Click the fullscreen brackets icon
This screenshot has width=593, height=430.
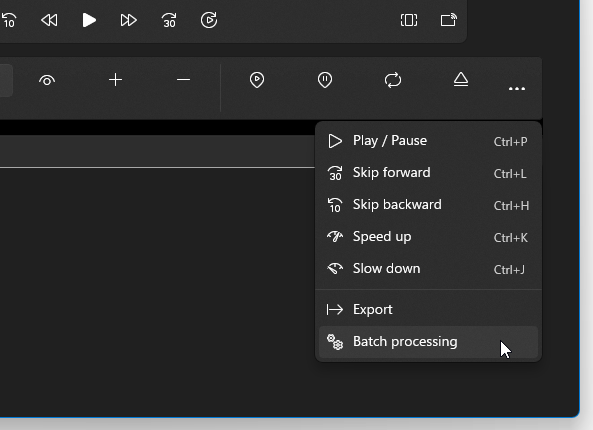tap(409, 20)
